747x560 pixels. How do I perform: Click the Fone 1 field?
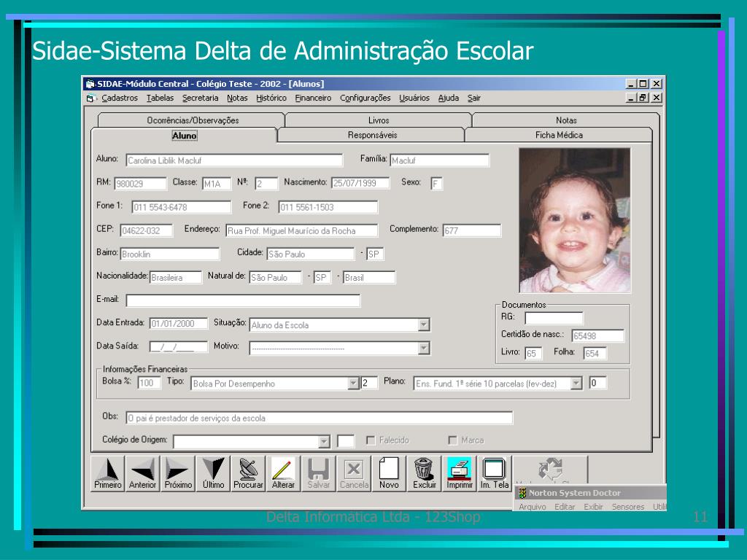182,207
